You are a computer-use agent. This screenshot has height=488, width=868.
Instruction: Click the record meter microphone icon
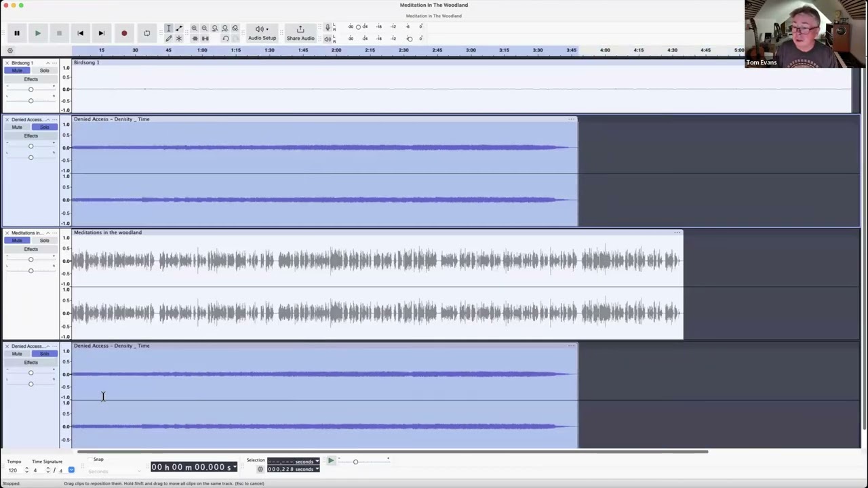(x=328, y=27)
